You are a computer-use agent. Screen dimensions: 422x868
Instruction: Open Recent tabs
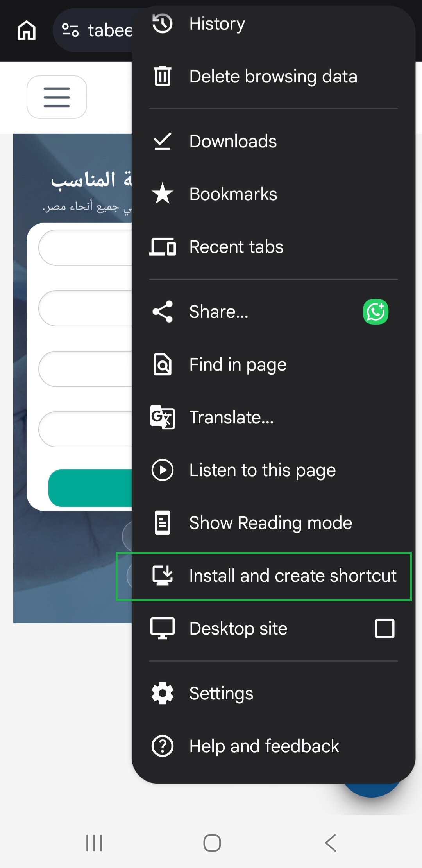pos(274,247)
